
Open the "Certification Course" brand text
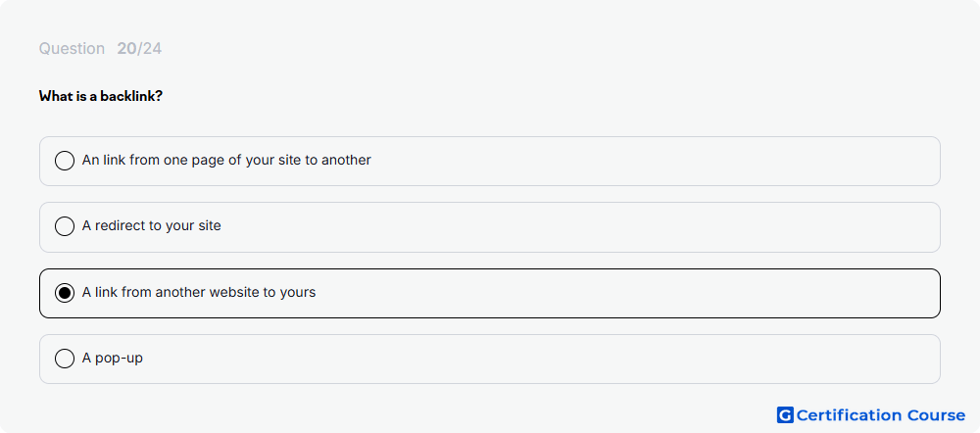881,415
